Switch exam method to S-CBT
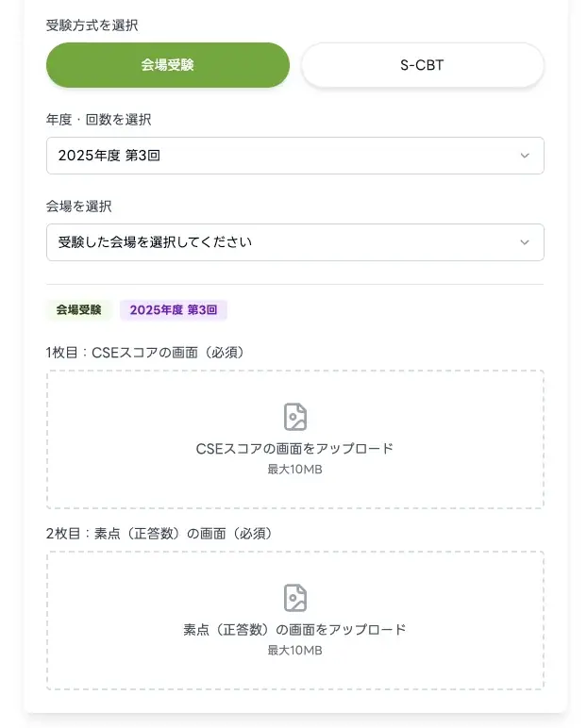This screenshot has height=728, width=587. [422, 65]
